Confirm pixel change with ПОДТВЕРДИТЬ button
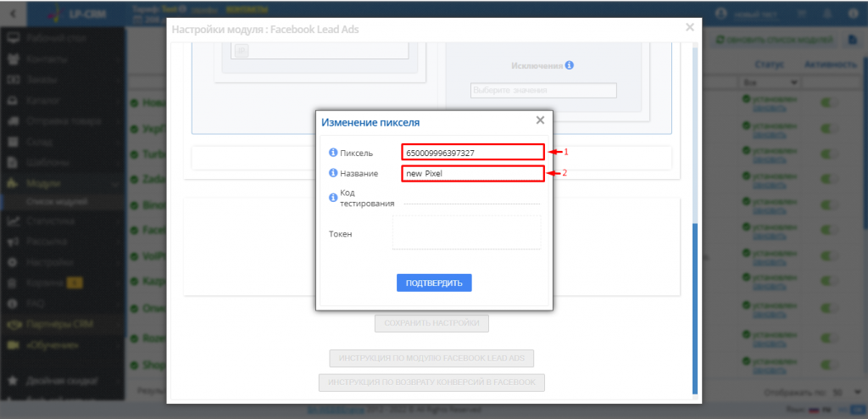 (434, 282)
